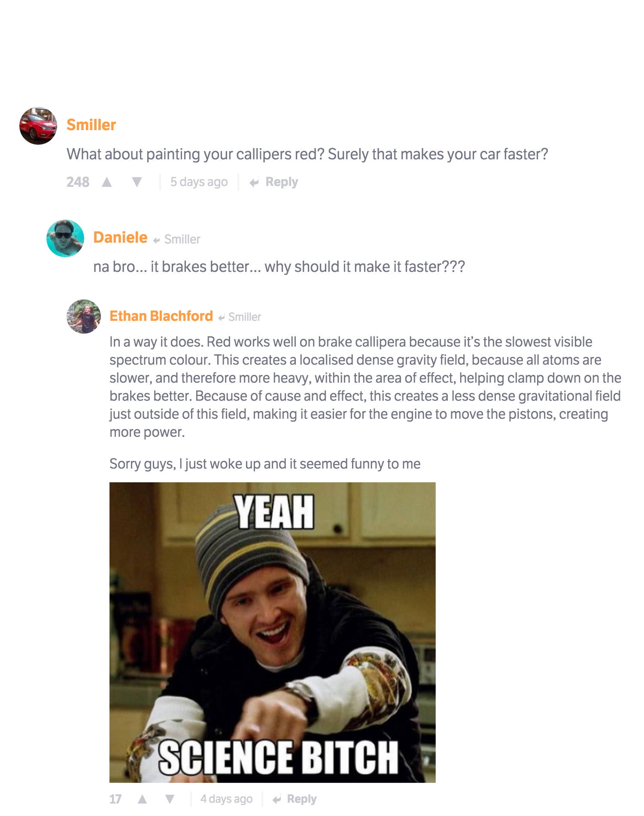Open the Yeah Science meme image
Viewport: 644px width, 816px height.
coord(273,632)
